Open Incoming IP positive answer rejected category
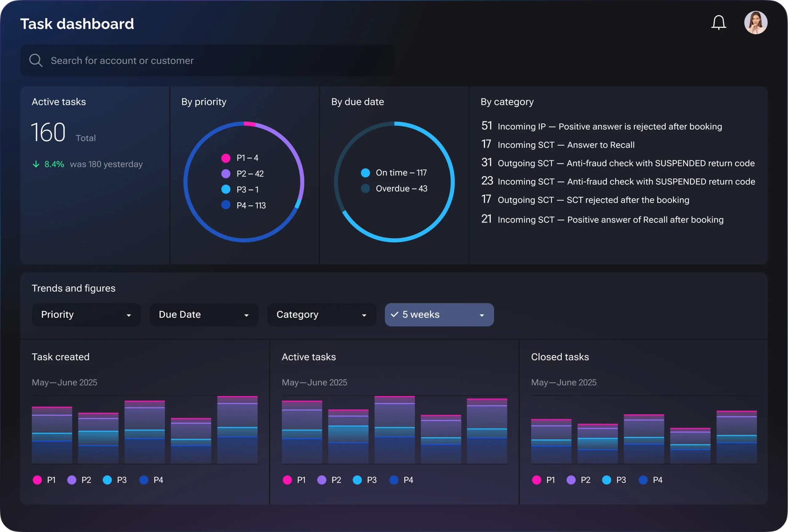 [x=609, y=127]
